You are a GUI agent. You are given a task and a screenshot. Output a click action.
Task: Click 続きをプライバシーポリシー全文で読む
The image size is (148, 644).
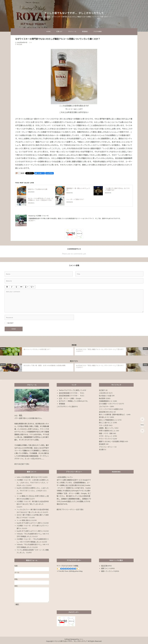pos(70,509)
